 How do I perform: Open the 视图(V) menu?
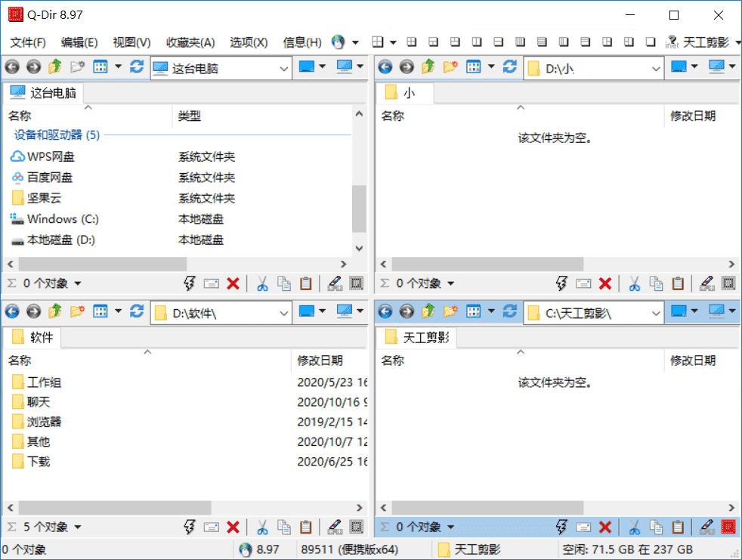click(x=131, y=42)
